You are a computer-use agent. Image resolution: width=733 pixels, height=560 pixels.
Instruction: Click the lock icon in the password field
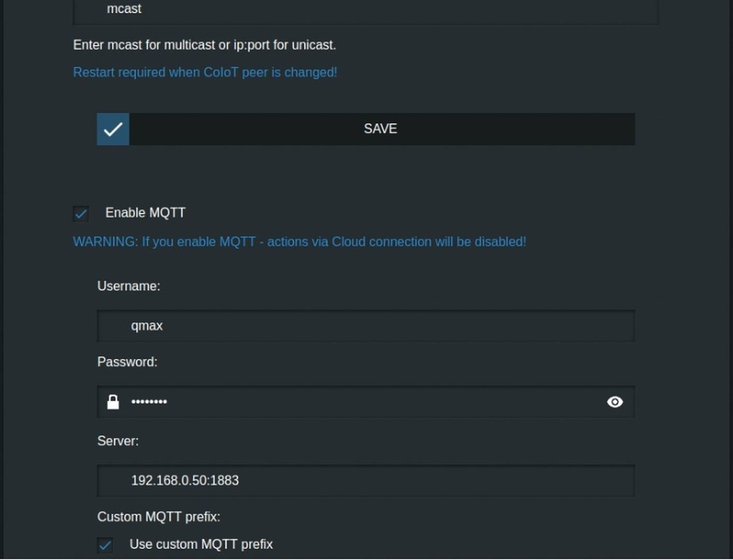(x=113, y=402)
